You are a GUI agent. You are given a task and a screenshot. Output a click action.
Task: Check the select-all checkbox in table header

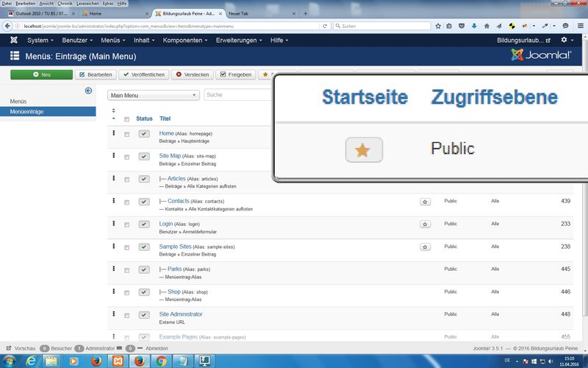pyautogui.click(x=126, y=119)
